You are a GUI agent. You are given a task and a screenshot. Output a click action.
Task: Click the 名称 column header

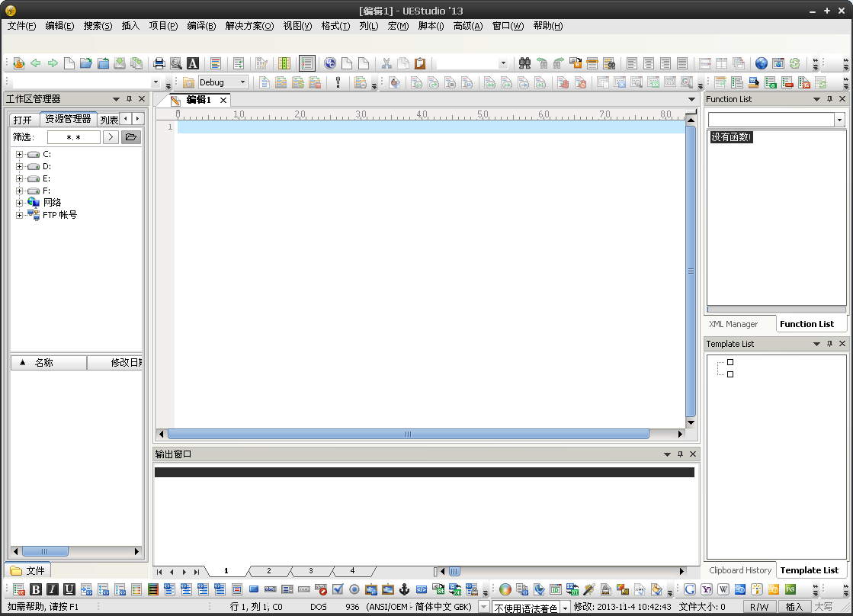(44, 363)
